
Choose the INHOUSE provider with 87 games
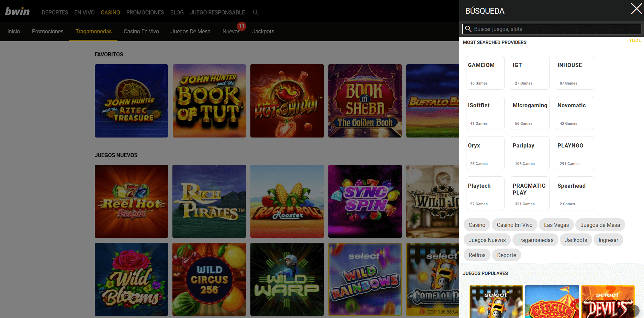tap(575, 73)
